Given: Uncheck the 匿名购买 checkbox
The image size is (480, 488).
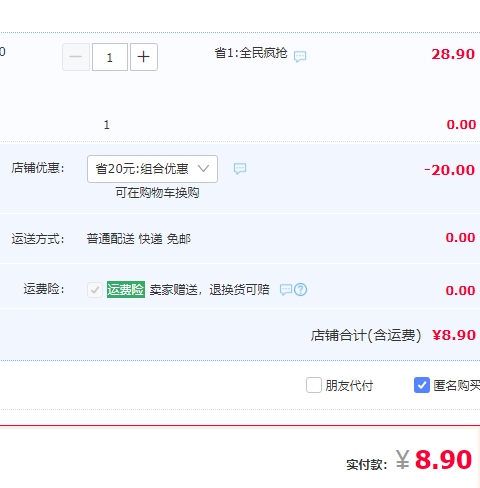Looking at the screenshot, I should [422, 385].
